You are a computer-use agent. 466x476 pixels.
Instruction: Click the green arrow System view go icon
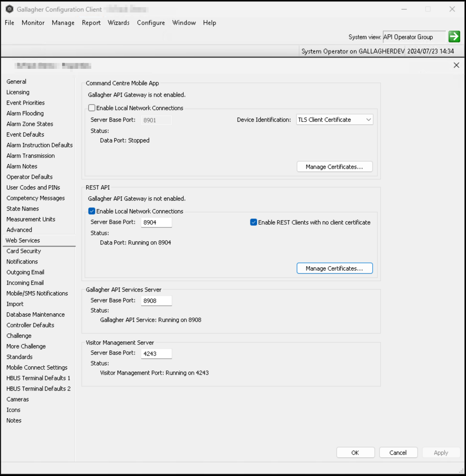click(x=454, y=37)
